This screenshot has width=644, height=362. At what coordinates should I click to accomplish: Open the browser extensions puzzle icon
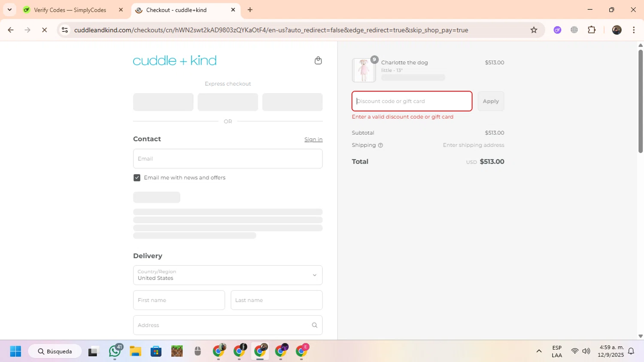point(592,30)
